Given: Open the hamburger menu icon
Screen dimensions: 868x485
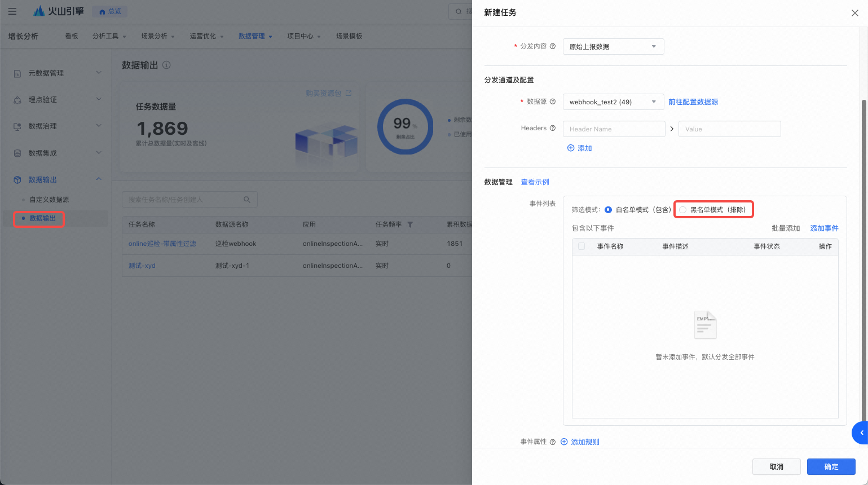Looking at the screenshot, I should click(x=12, y=11).
